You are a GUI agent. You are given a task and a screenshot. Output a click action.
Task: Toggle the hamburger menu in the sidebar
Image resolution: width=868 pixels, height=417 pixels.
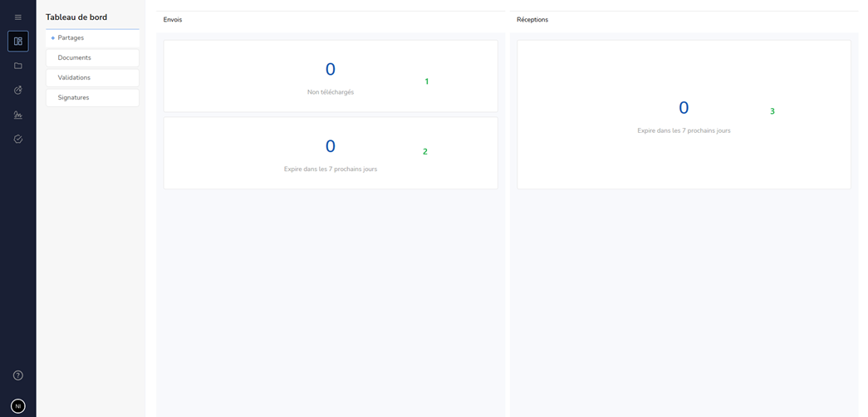[x=18, y=17]
